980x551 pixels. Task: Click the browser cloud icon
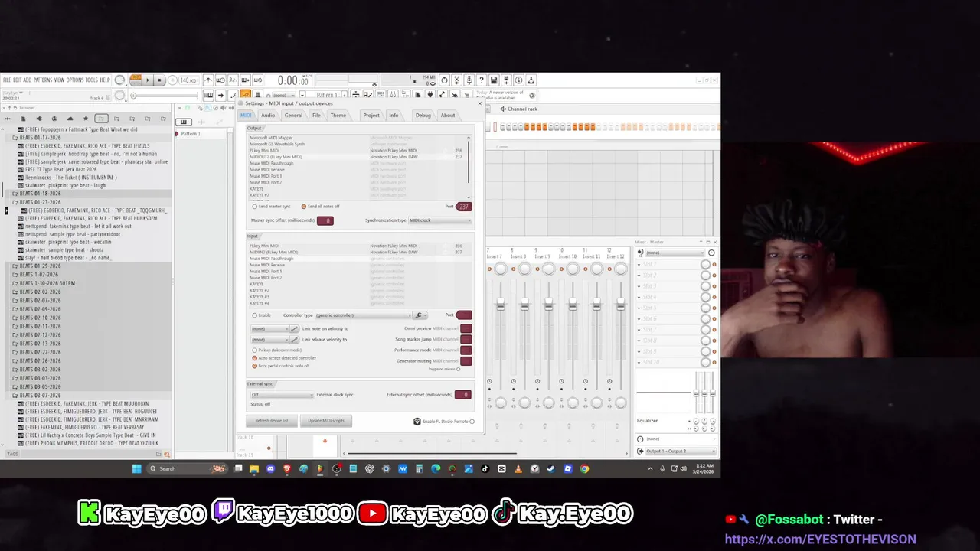(70, 119)
